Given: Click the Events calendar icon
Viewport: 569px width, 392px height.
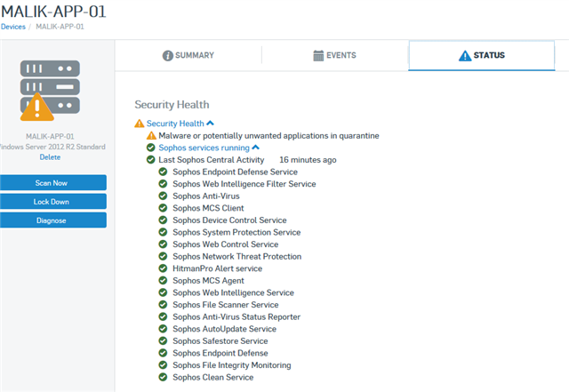Looking at the screenshot, I should click(x=318, y=55).
